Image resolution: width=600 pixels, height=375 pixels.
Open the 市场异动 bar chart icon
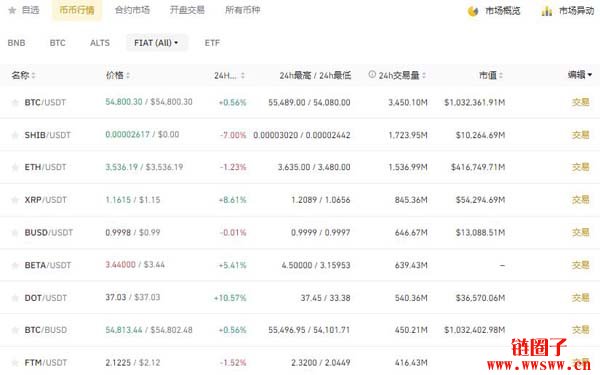pos(547,11)
